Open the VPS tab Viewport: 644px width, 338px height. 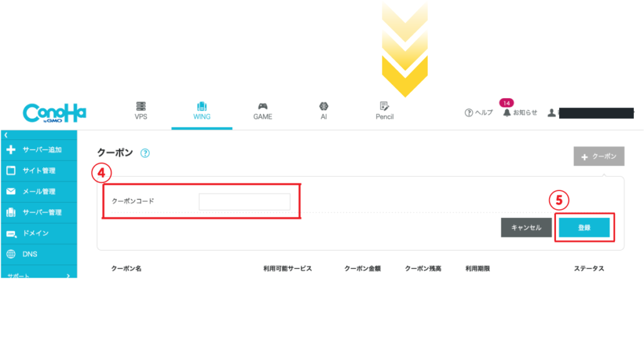tap(141, 111)
